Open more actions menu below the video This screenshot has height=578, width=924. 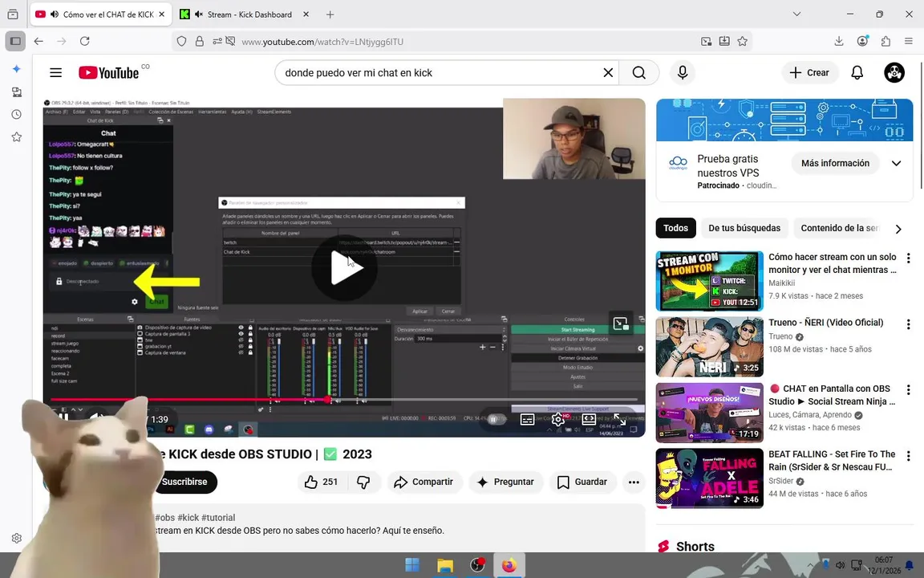point(634,482)
